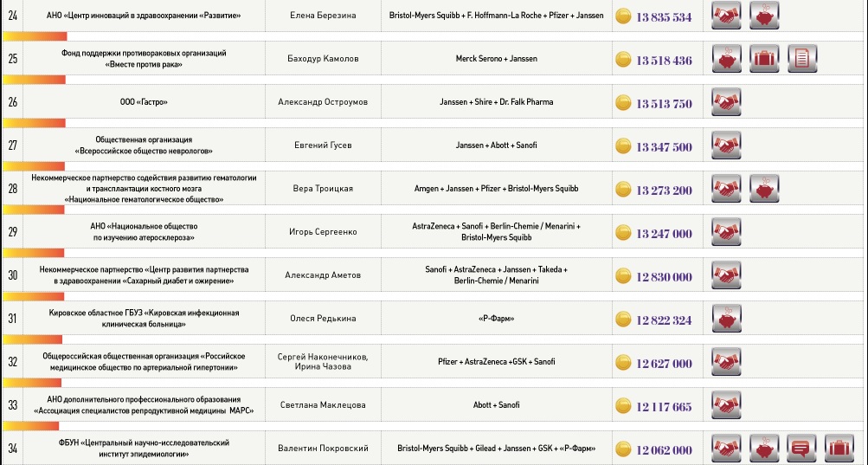The image size is (868, 465).
Task: Click the sponsor text «Р-Фарм» in row 31
Action: pyautogui.click(x=496, y=320)
